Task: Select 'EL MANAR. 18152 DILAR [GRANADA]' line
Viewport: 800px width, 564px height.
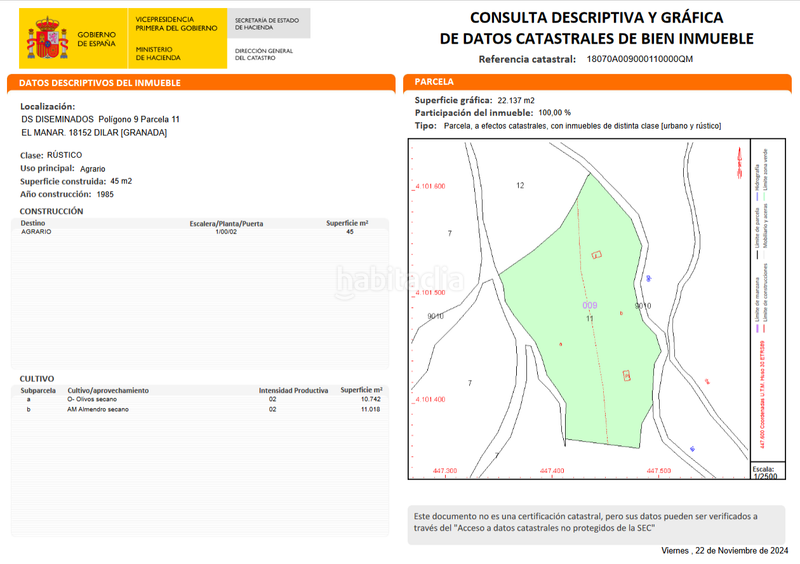Action: click(94, 132)
